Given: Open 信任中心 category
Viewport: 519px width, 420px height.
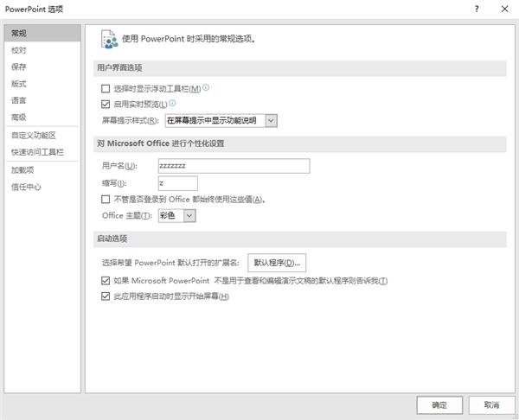Looking at the screenshot, I should pos(42,187).
